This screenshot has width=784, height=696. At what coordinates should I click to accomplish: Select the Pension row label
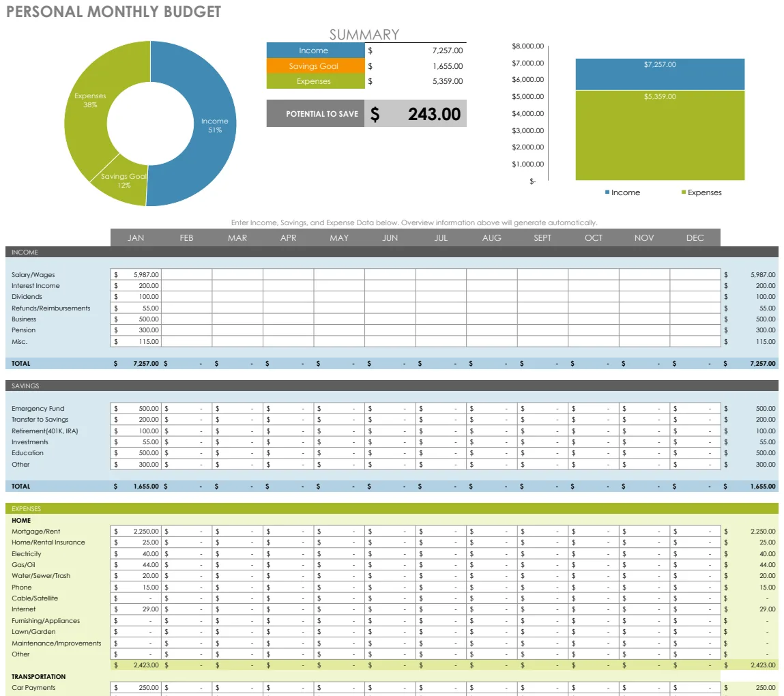pyautogui.click(x=23, y=330)
